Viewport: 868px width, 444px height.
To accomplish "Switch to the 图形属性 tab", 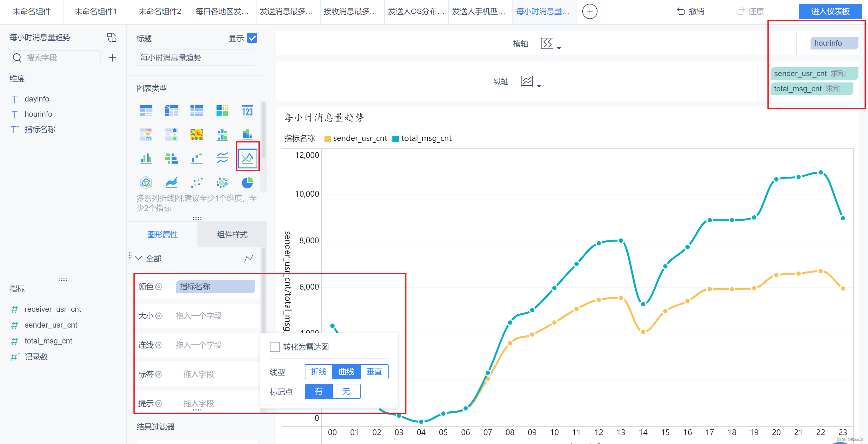I will (x=163, y=235).
